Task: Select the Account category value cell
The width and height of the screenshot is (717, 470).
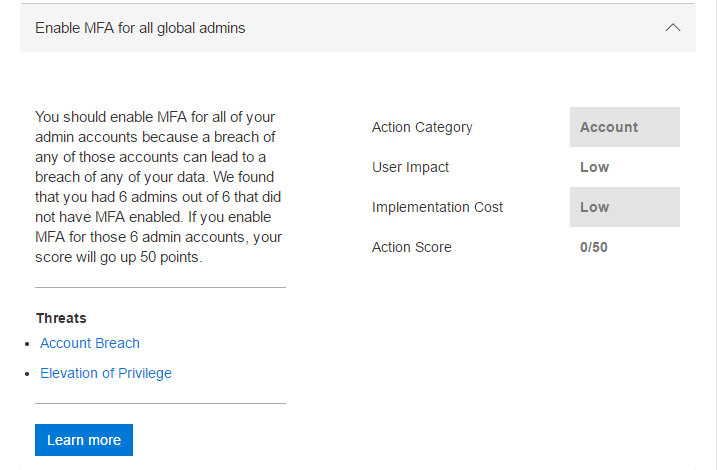Action: click(x=624, y=127)
